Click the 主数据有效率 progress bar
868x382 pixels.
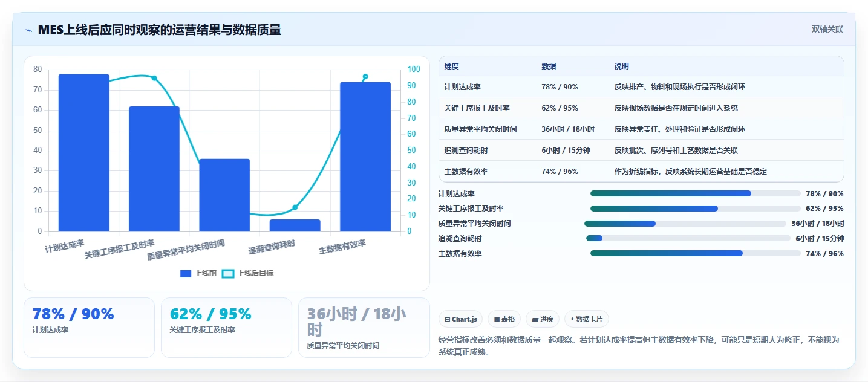(x=696, y=253)
